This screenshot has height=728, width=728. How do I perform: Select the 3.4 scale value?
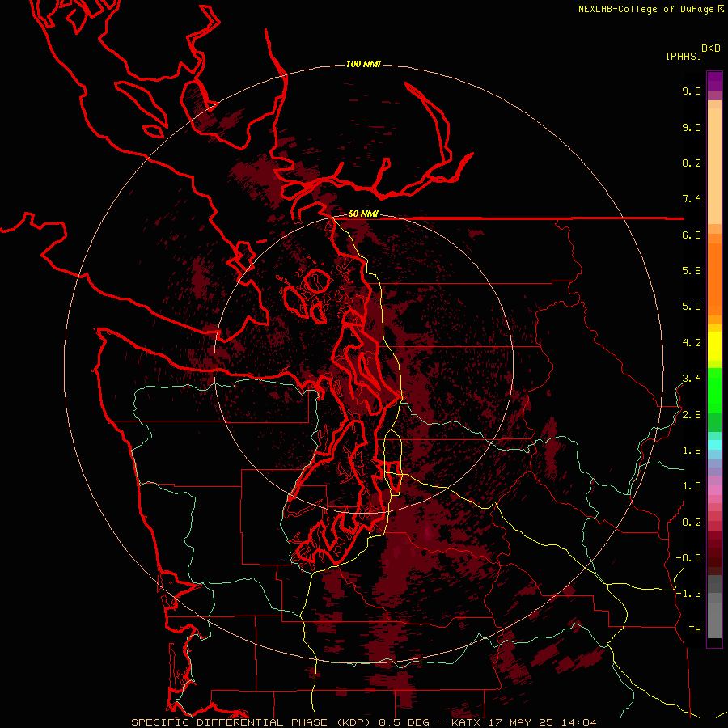coord(692,379)
